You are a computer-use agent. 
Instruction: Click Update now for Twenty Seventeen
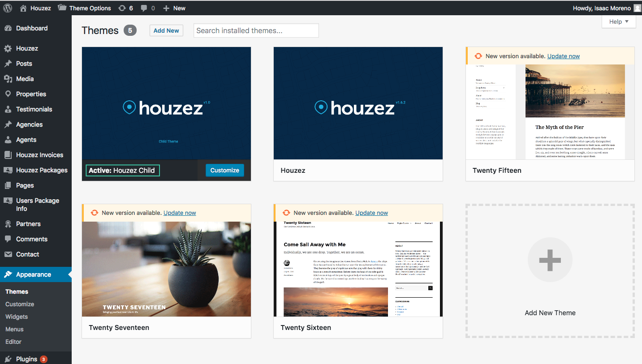(x=180, y=213)
